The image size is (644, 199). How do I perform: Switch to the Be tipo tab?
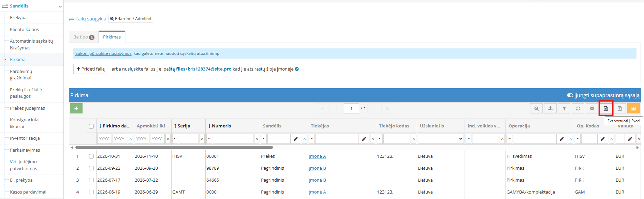[x=84, y=37]
